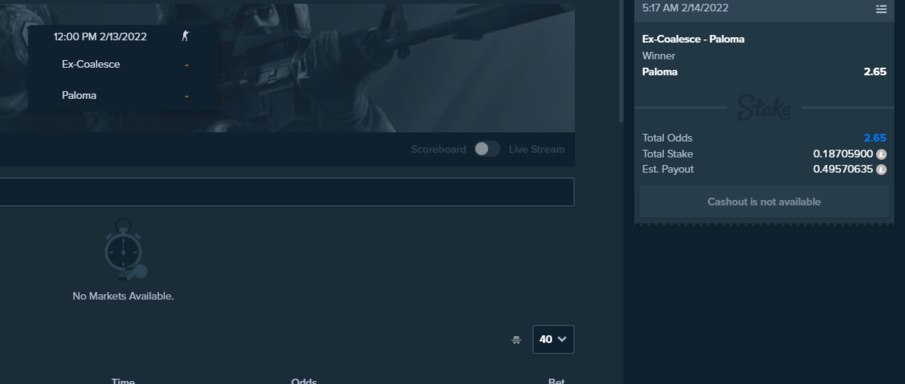This screenshot has height=384, width=905.
Task: Click the Ex-Coalesce team name in match card
Action: click(x=91, y=65)
